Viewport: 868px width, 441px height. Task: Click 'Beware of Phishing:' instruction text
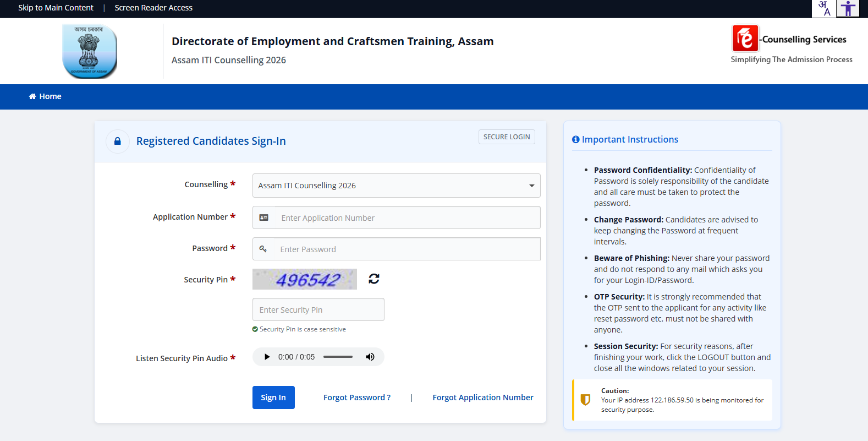point(631,258)
